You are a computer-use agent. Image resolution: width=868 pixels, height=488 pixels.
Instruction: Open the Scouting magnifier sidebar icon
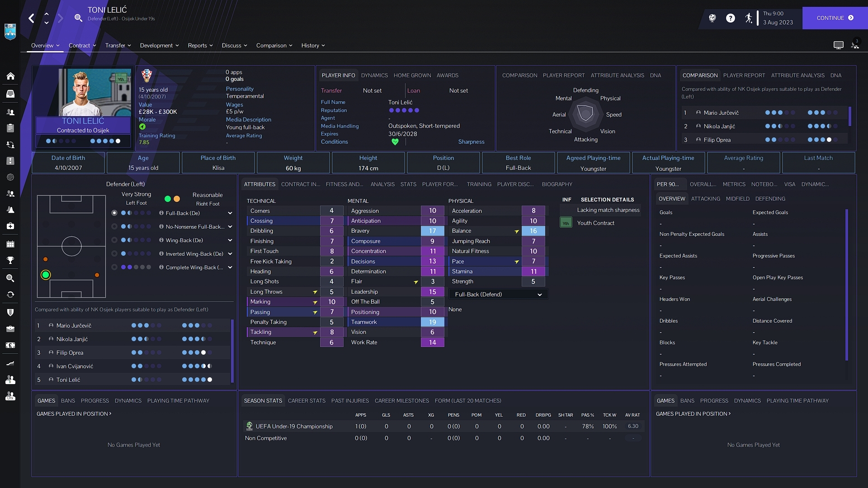tap(10, 278)
